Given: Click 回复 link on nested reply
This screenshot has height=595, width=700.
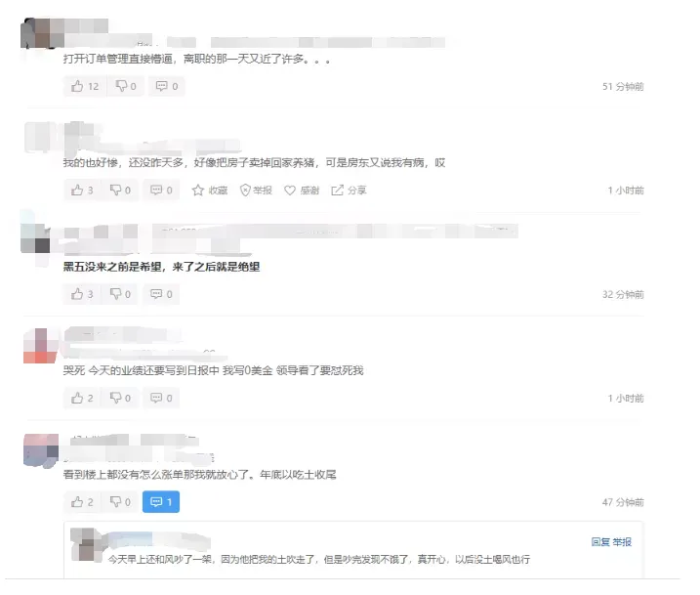Looking at the screenshot, I should pyautogui.click(x=600, y=542).
